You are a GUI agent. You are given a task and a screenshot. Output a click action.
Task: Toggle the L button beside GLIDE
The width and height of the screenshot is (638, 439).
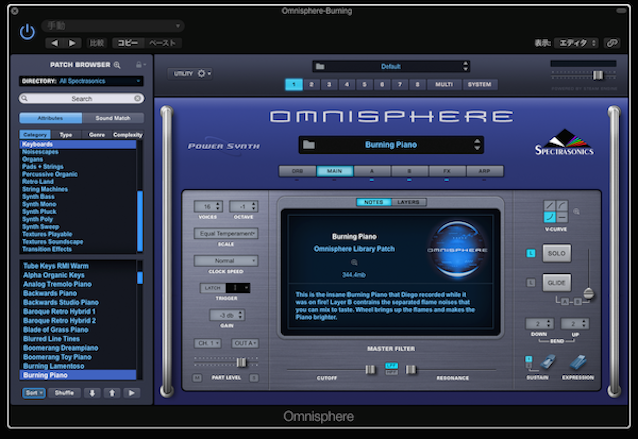(531, 282)
